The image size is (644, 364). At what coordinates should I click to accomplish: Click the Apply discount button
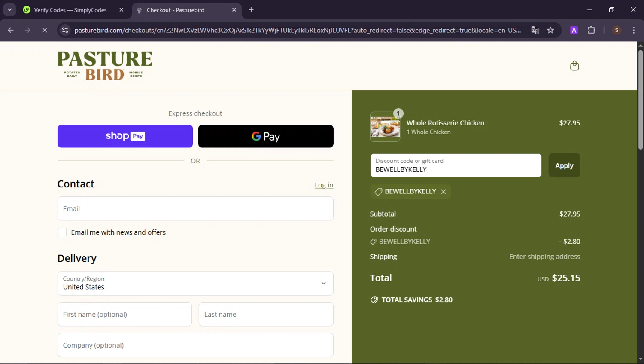tap(564, 165)
